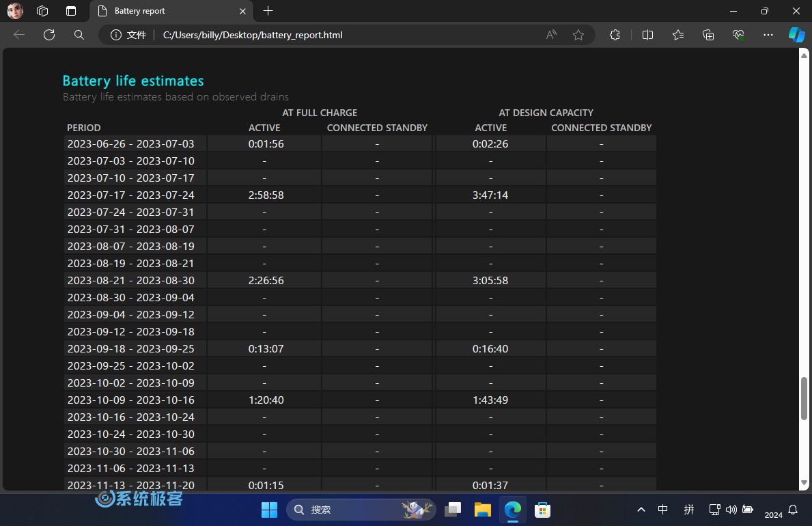
Task: Open Microsoft Store from the taskbar
Action: [x=542, y=510]
